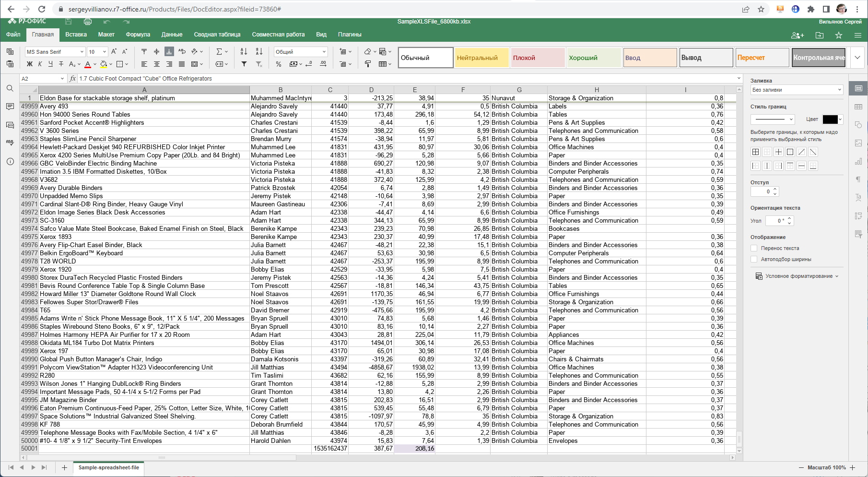
Task: Sort descending Я to A
Action: coord(259,51)
